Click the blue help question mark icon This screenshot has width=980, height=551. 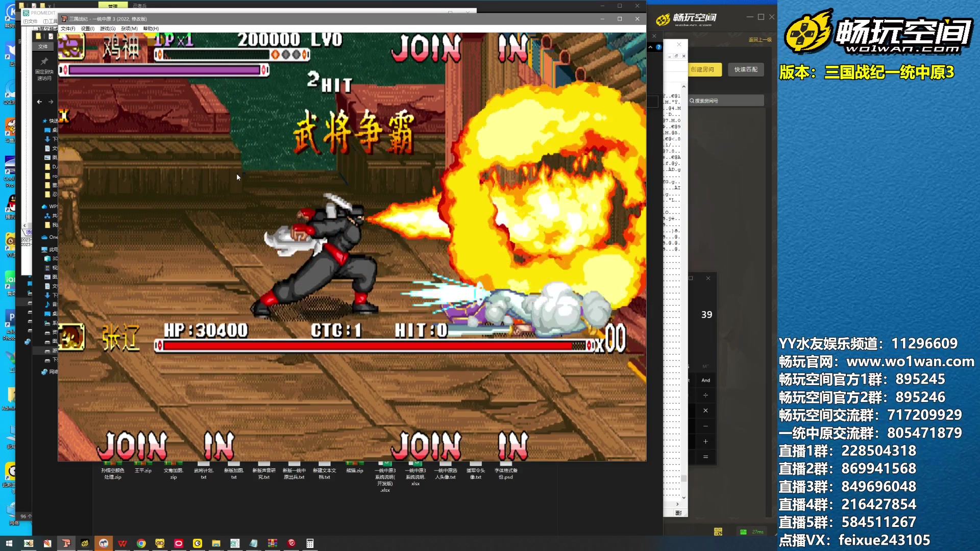659,47
